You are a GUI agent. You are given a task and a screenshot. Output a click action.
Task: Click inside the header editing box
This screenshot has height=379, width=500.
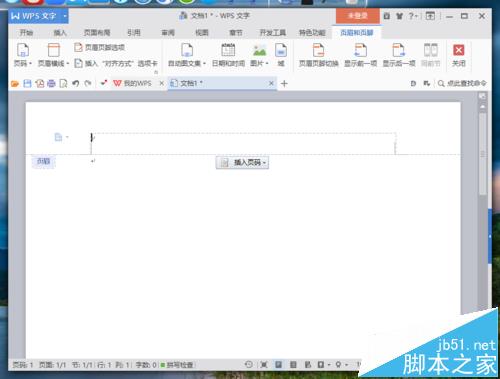pyautogui.click(x=243, y=143)
